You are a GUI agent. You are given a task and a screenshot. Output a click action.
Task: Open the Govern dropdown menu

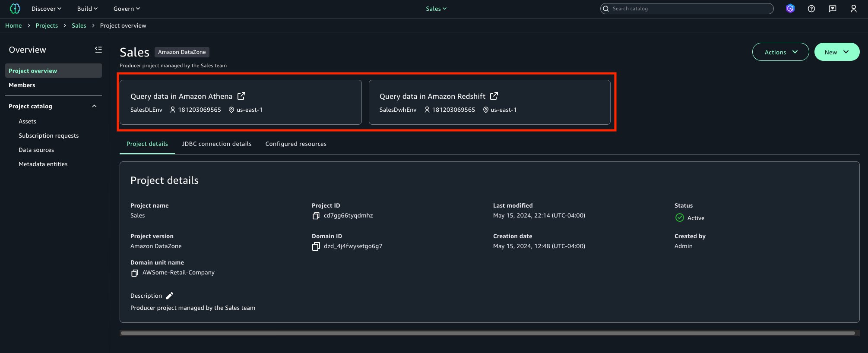pos(127,9)
